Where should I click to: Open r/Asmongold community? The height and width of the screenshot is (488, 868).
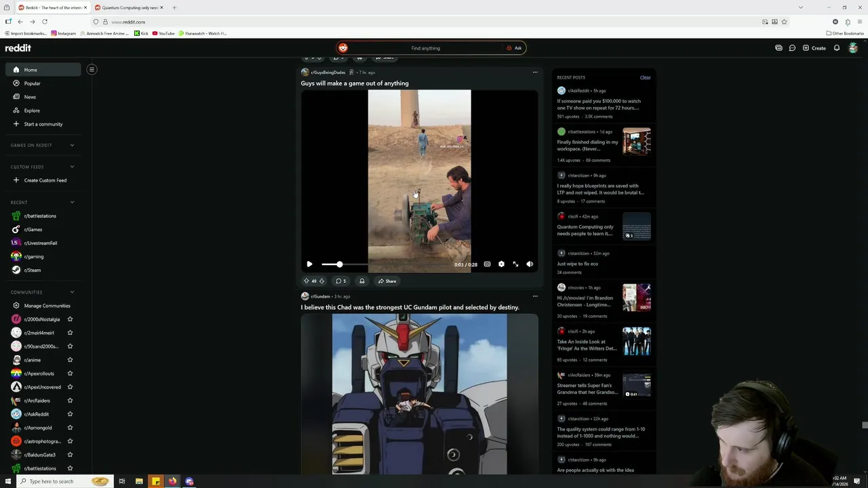38,428
